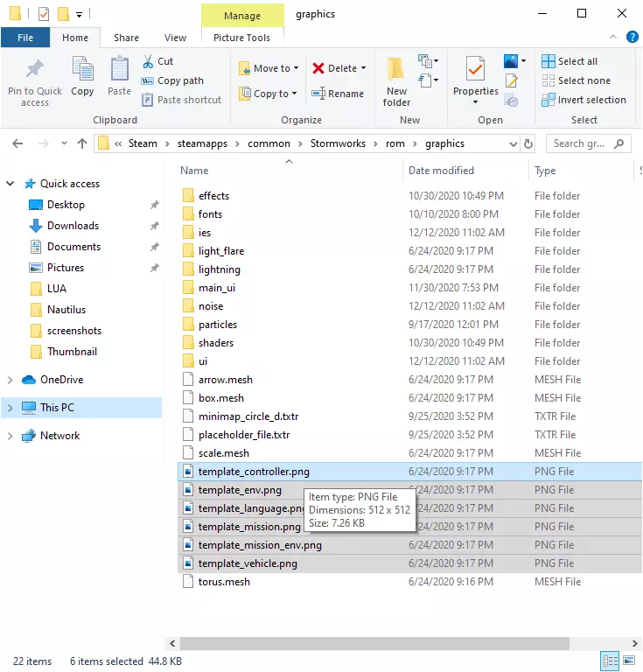Sort by the Name column header
This screenshot has width=643, height=672.
[194, 171]
